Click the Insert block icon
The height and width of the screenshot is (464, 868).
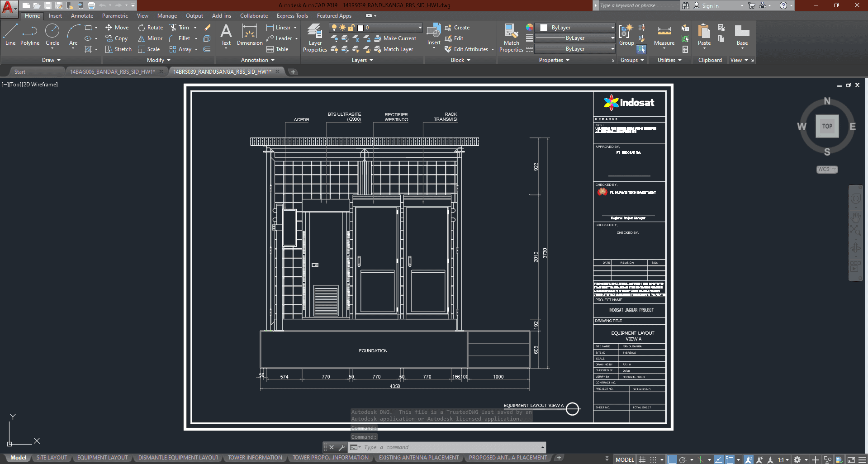tap(434, 34)
